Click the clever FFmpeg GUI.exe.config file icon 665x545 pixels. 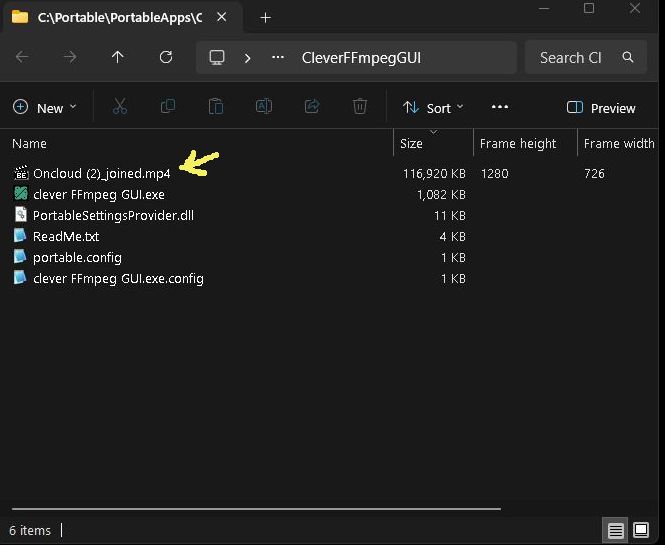[20, 277]
